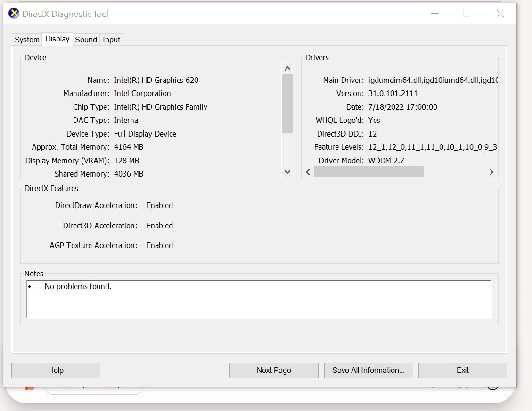Click the WHQL Logo'd Yes value

374,120
